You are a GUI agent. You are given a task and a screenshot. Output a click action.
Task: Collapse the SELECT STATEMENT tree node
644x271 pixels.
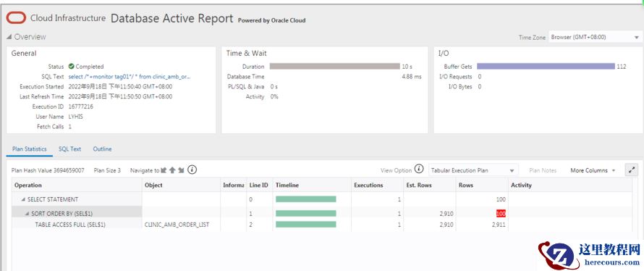23,199
